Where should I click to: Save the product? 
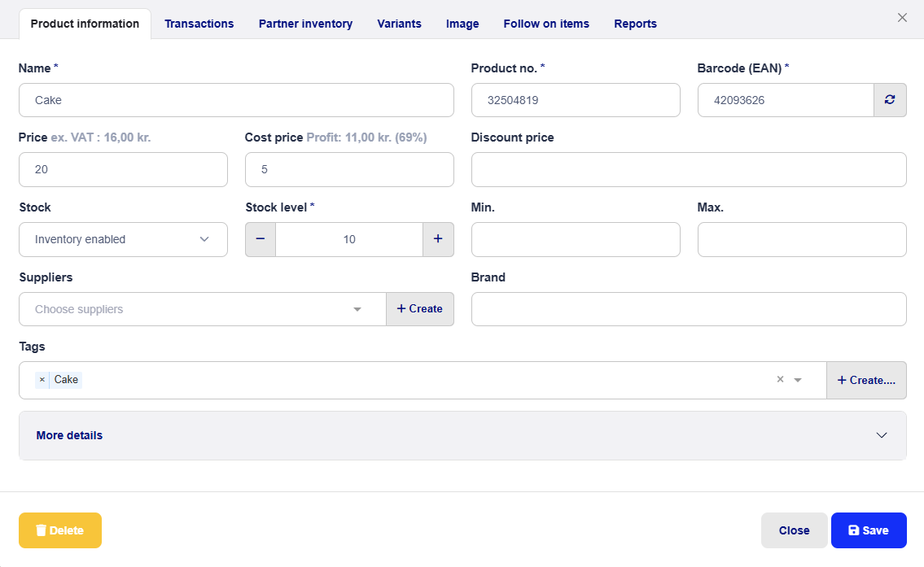pos(869,530)
